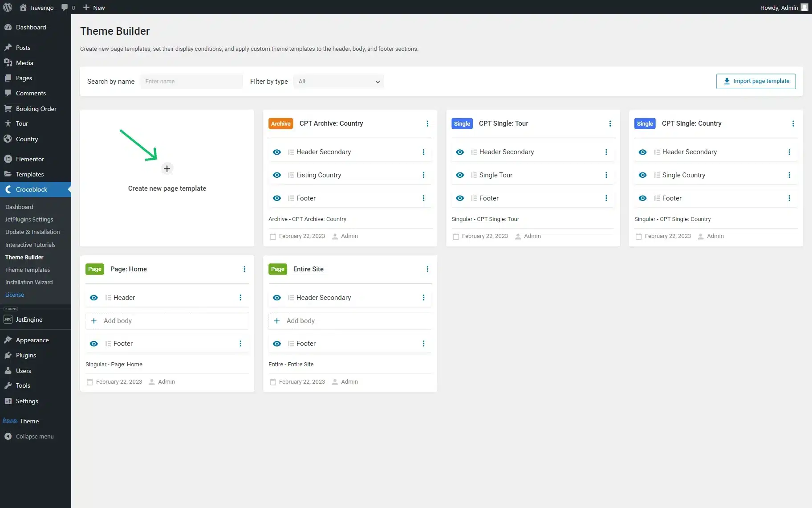Viewport: 812px width, 508px height.
Task: Click the Settings icon in the sidebar
Action: (x=8, y=401)
